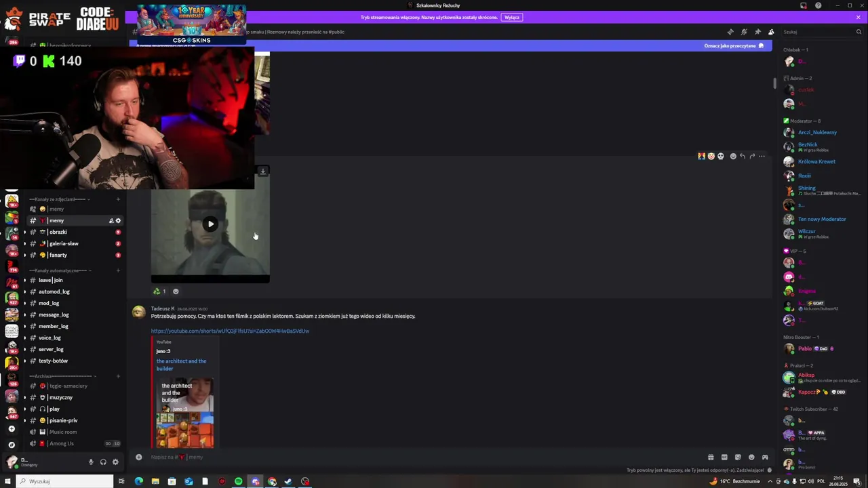
Task: Open the youtube.com/shorts link
Action: click(230, 331)
